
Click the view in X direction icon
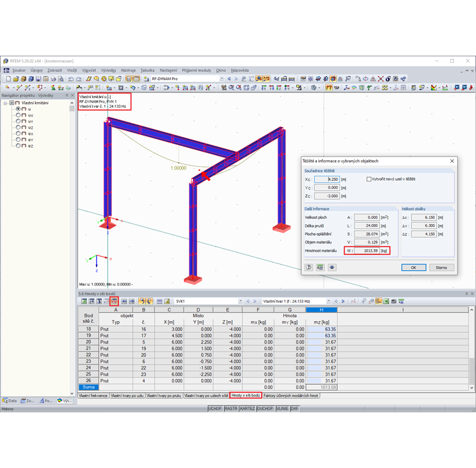coord(264,88)
